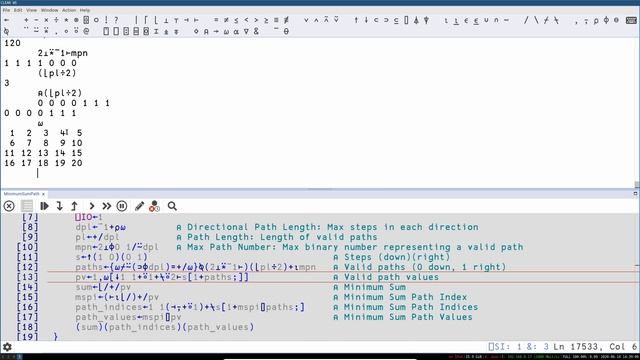Close the MinimumSumPath tab
Screen dimensions: 640x360
tap(43, 193)
